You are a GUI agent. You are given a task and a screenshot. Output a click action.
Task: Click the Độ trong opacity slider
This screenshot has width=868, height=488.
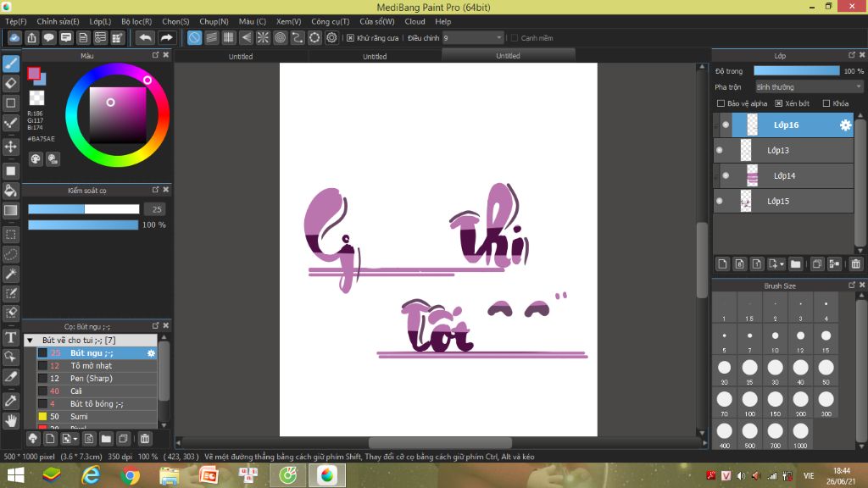tap(797, 71)
